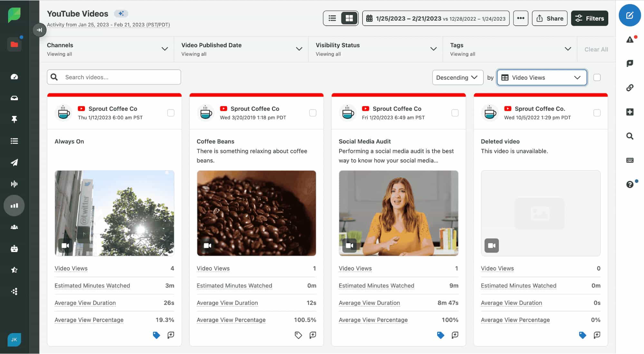This screenshot has height=354, width=644.
Task: Open the Reports bar chart sidebar icon
Action: click(x=14, y=205)
